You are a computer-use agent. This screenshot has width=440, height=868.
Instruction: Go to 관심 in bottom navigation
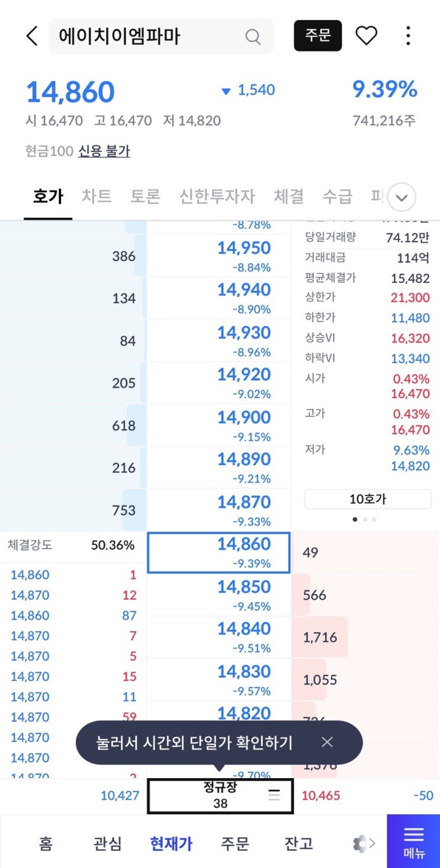coord(107,843)
